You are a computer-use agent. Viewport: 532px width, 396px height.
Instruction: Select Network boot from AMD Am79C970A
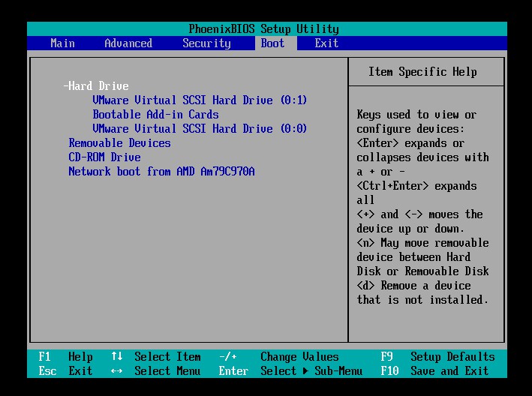coord(161,171)
